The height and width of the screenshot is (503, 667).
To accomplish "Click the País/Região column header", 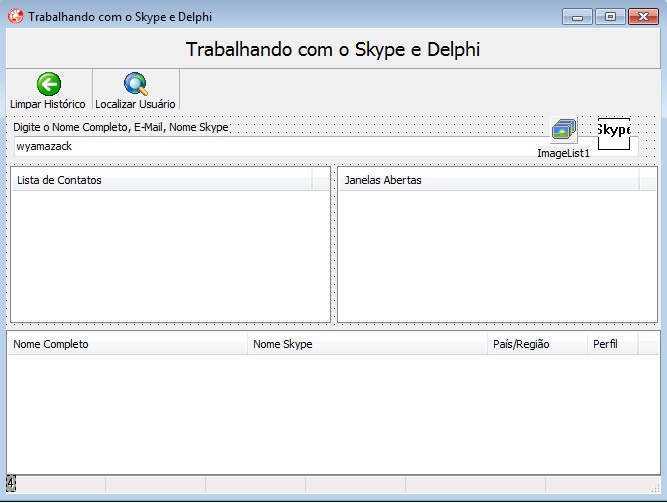I will 536,344.
